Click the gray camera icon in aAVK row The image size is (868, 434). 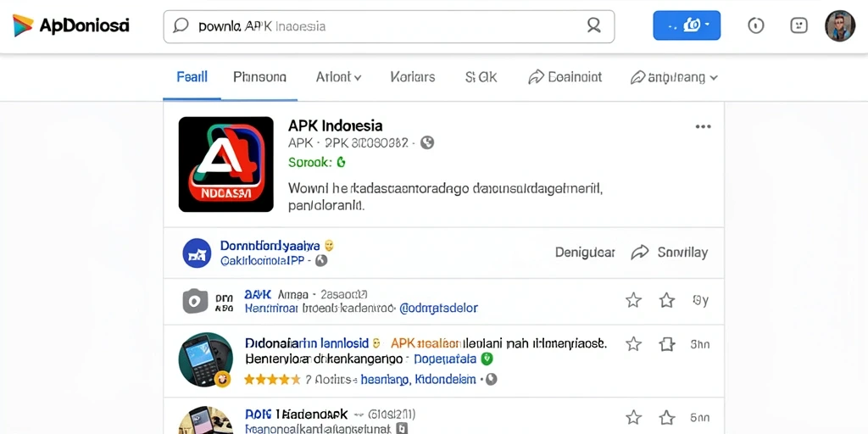[195, 301]
